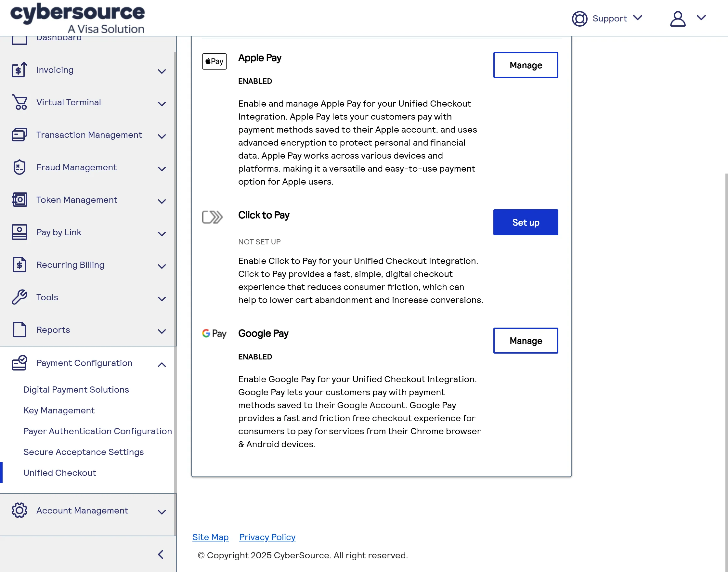Image resolution: width=728 pixels, height=572 pixels.
Task: Manage Apple Pay settings
Action: coord(525,65)
